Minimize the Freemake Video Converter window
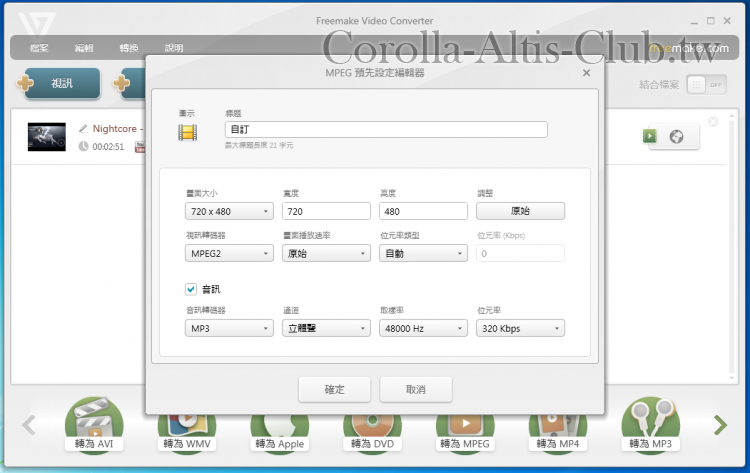The image size is (750, 473). tap(694, 21)
